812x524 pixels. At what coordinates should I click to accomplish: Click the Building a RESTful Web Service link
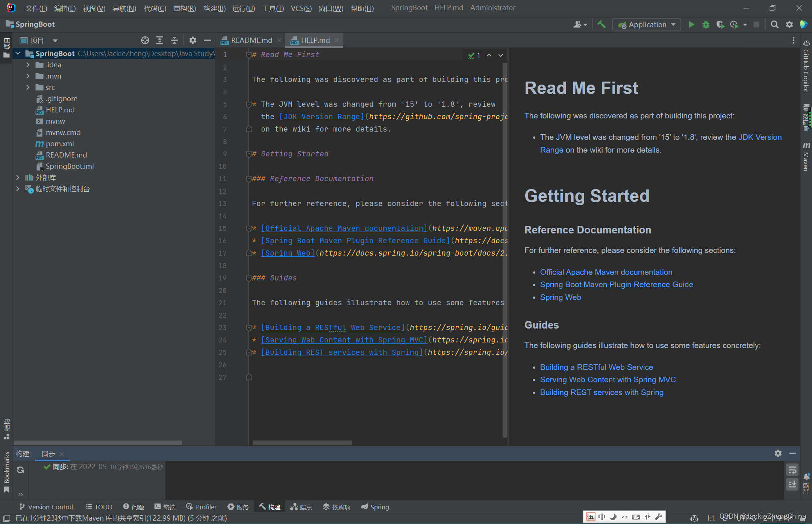click(x=597, y=366)
